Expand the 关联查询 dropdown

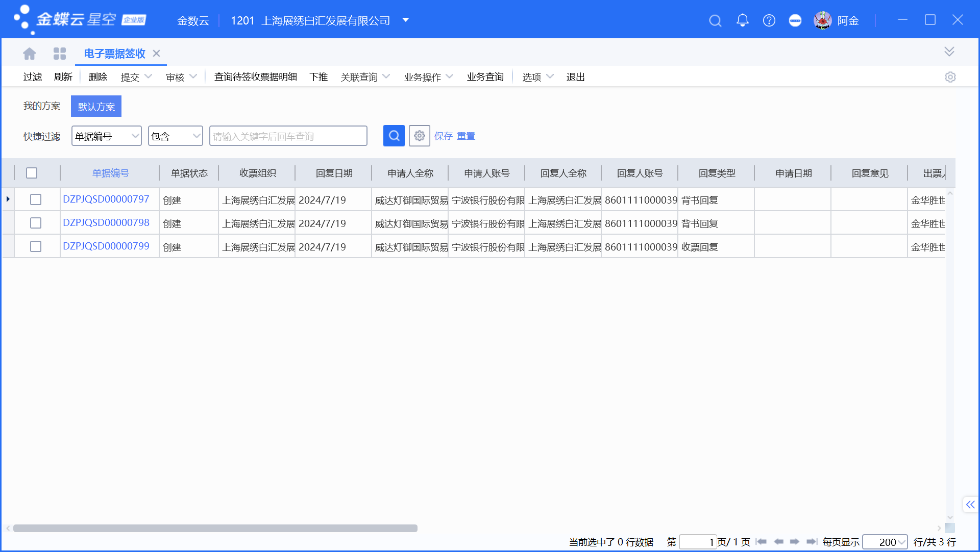click(x=386, y=77)
